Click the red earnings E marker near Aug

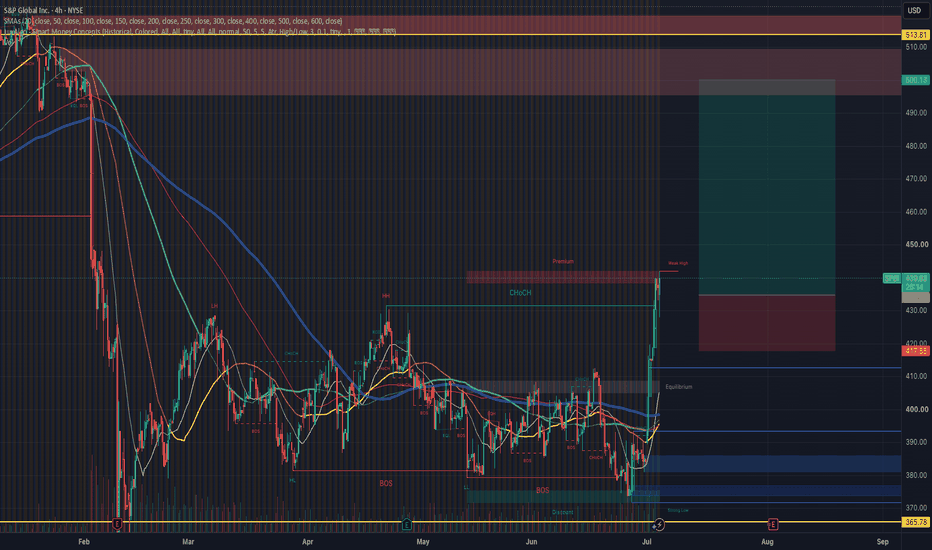point(773,524)
